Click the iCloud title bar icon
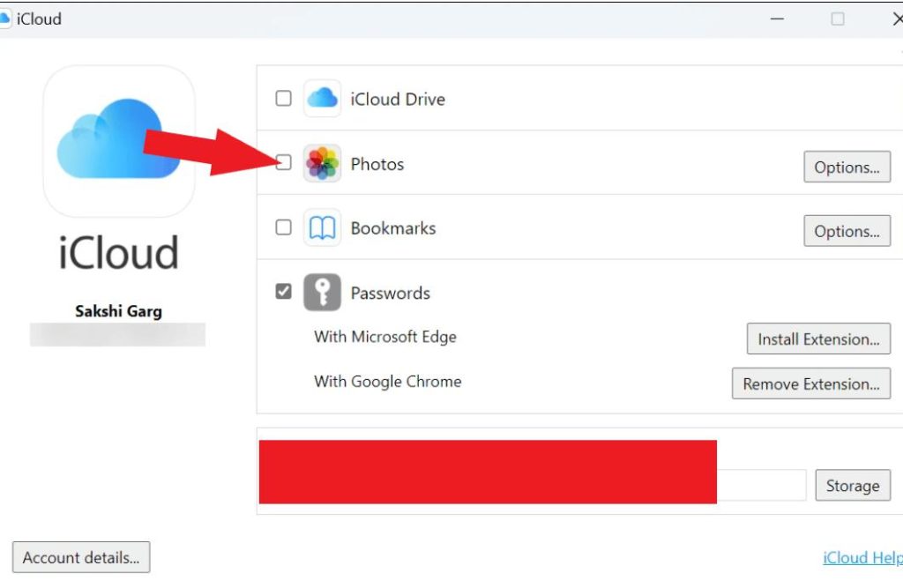Screen dimensions: 903x588 4,19
